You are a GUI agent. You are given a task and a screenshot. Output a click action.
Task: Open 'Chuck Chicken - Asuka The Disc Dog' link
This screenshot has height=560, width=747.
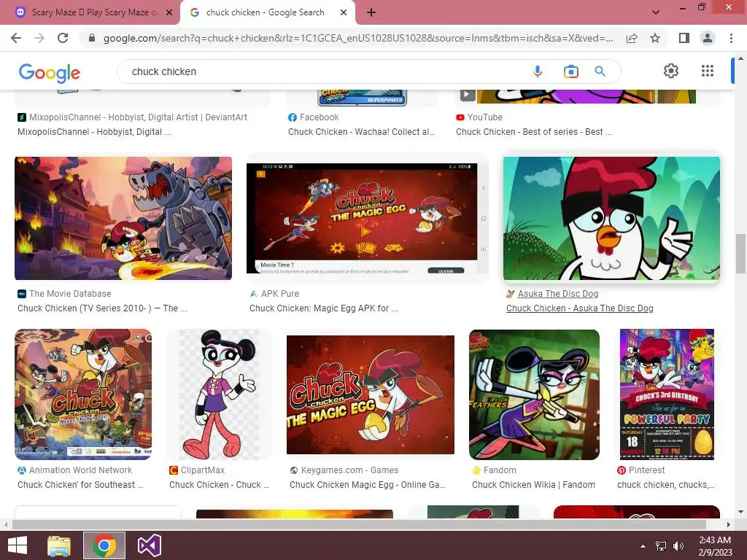(580, 308)
